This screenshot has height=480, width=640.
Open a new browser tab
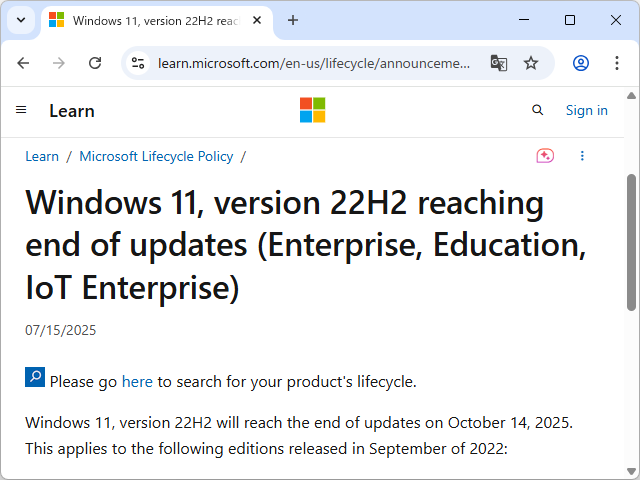[293, 20]
